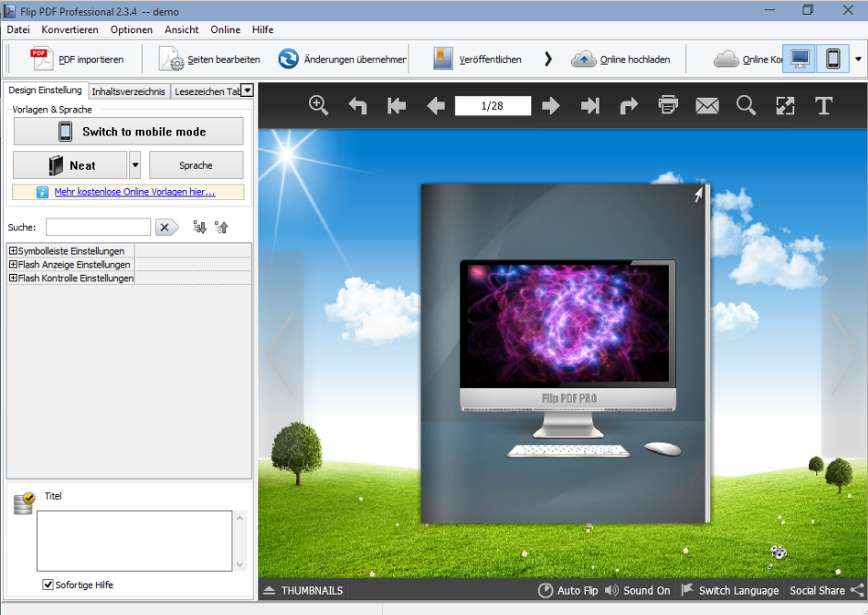Switch to Lesezeichen tab
This screenshot has width=868, height=615.
(207, 91)
